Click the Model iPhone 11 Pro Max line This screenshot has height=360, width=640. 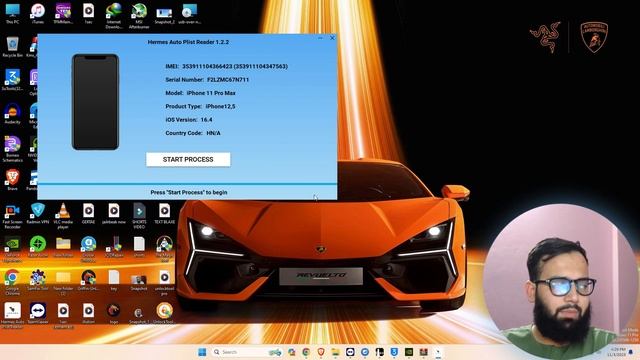(x=200, y=93)
